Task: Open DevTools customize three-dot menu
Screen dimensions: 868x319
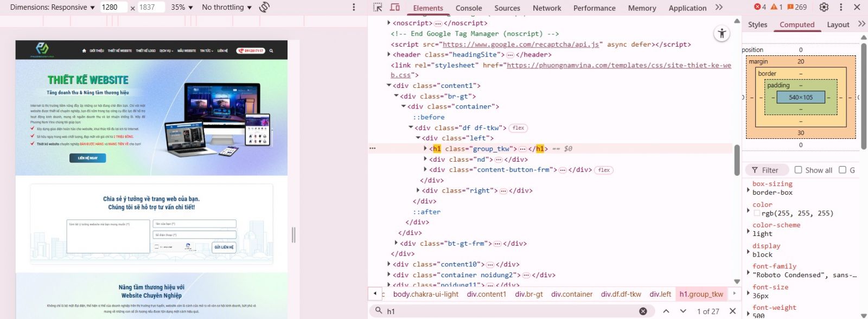Action: 841,7
